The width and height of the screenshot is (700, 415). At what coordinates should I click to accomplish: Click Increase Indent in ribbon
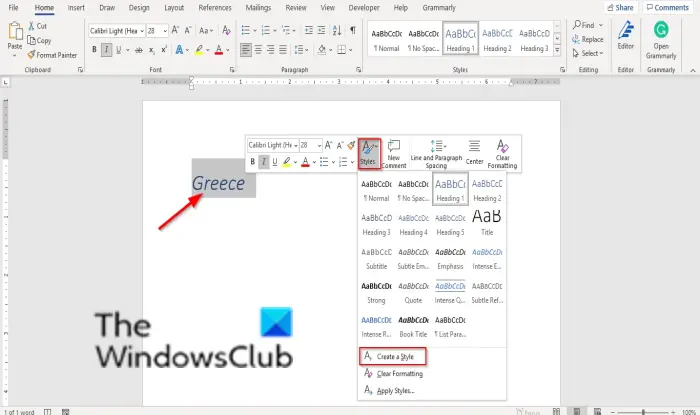[321, 30]
